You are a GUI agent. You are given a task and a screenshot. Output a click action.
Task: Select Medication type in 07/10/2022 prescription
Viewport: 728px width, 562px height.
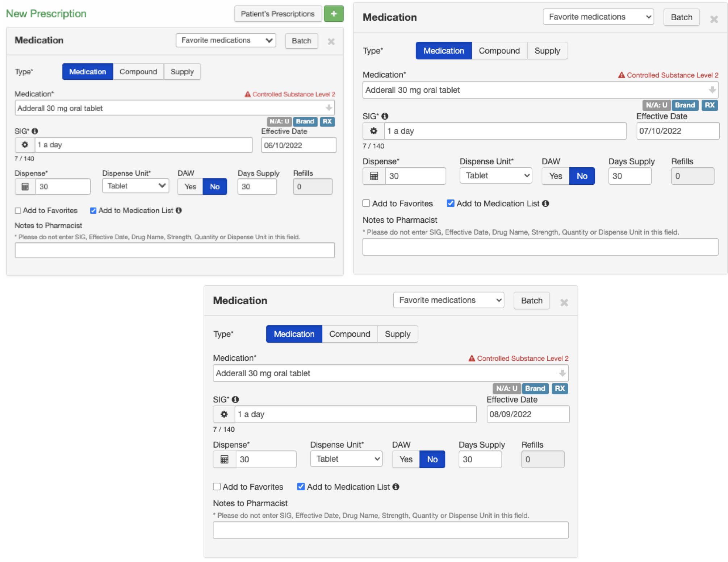[444, 51]
